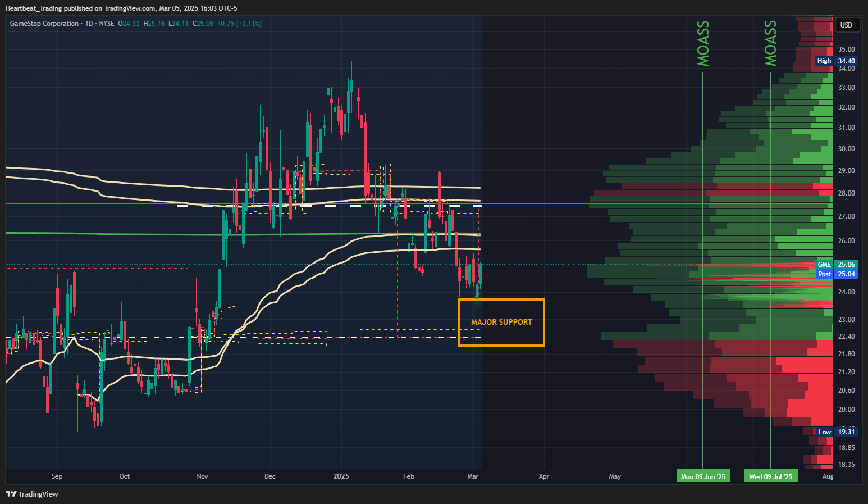Click the 21.20 price axis label
This screenshot has width=868, height=504.
(847, 372)
